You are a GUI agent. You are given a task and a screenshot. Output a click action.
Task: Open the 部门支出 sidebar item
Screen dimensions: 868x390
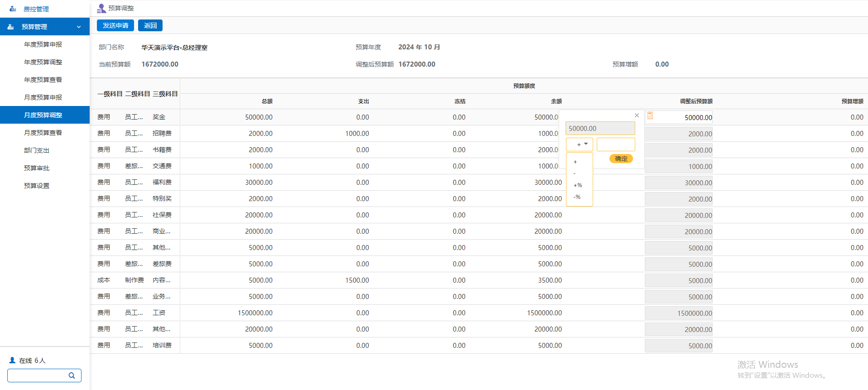(37, 150)
